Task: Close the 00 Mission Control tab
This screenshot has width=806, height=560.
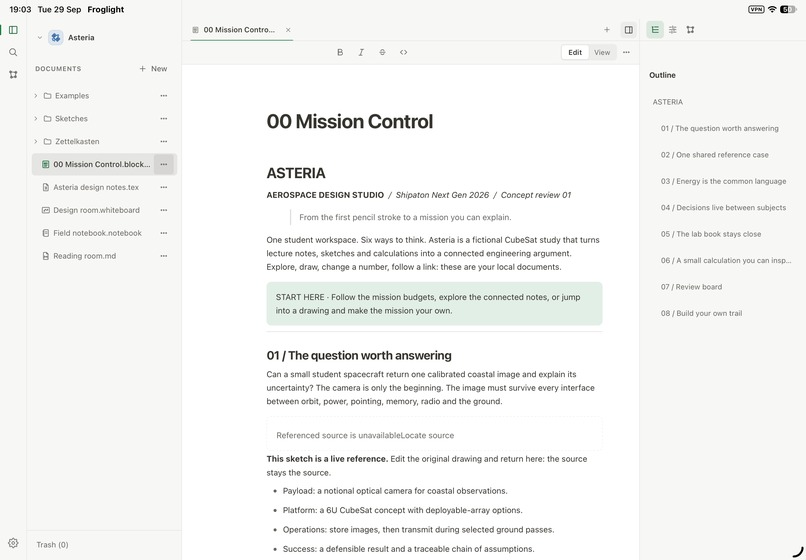Action: coord(288,30)
